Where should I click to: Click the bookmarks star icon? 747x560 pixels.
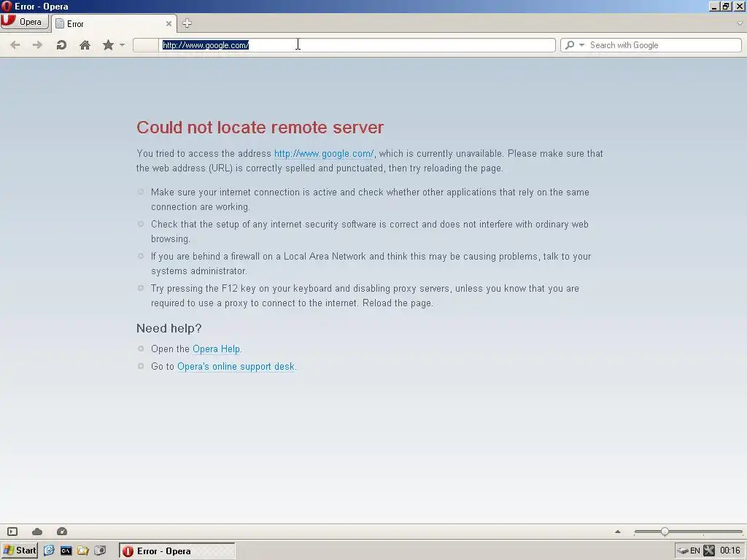[108, 45]
